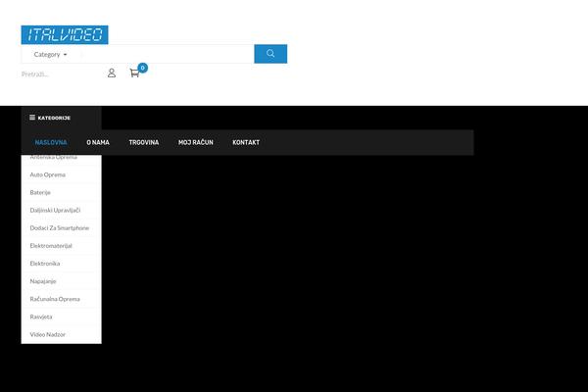
Task: Open the Moj račun menu item
Action: (195, 142)
